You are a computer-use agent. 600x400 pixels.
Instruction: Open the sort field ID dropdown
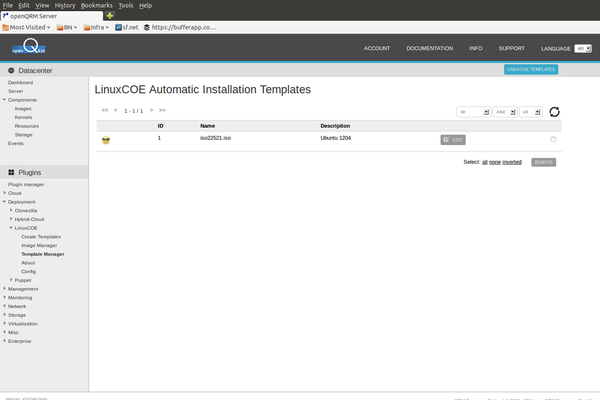(473, 112)
